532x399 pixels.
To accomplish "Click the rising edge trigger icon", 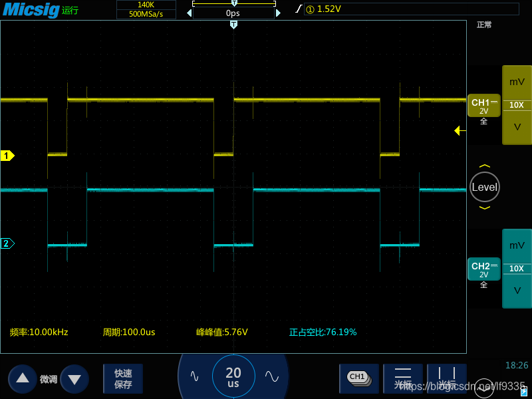I will click(x=299, y=9).
